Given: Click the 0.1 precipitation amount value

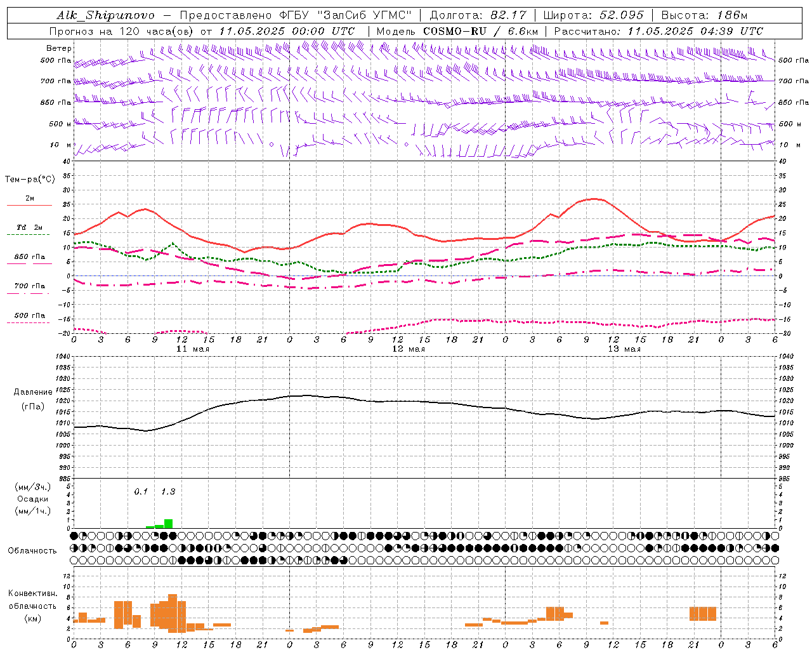Looking at the screenshot, I should coord(141,492).
